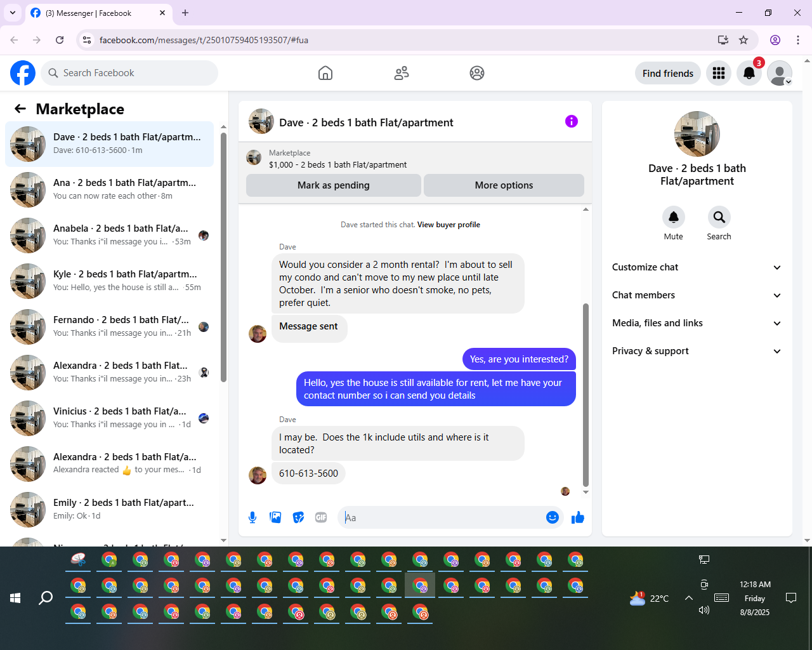This screenshot has height=650, width=812.
Task: Click the address bar URL
Action: click(x=204, y=40)
